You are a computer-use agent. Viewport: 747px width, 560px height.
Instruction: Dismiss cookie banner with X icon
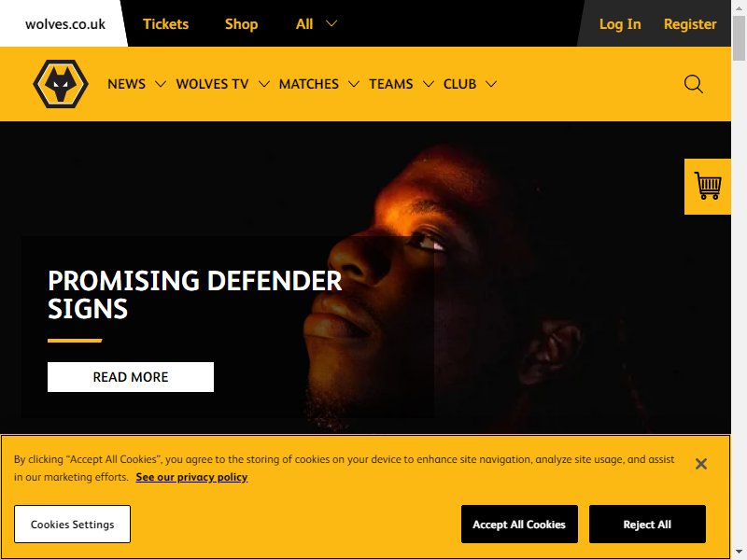click(x=701, y=464)
